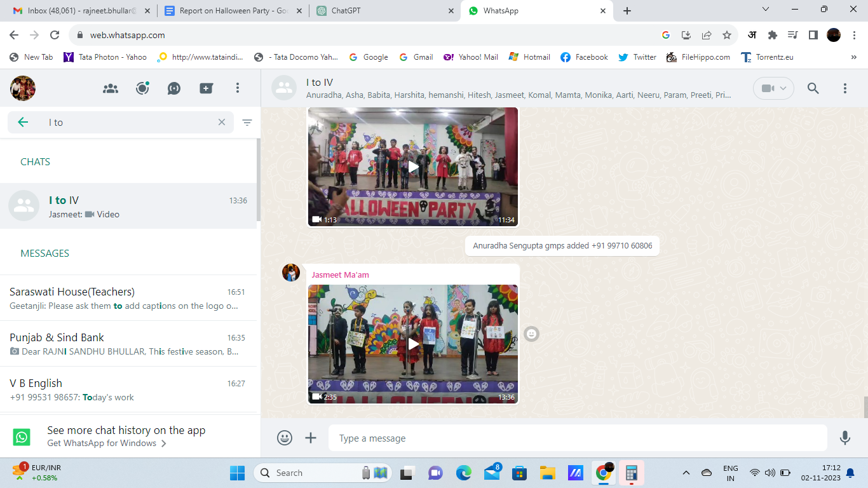Open the Tata Photon - Yahoo bookmark
The image size is (868, 488).
(x=105, y=57)
